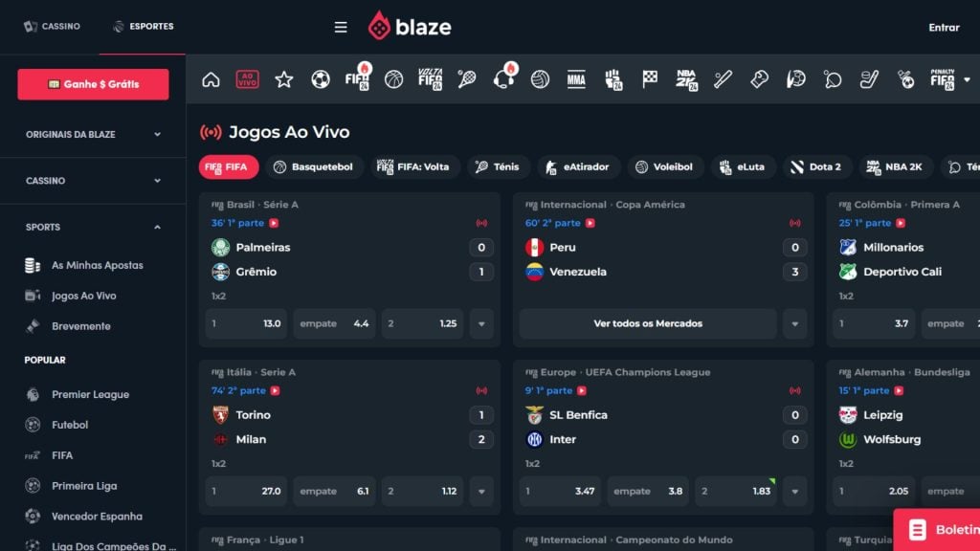
Task: Click the Blaze logo
Action: 410,26
